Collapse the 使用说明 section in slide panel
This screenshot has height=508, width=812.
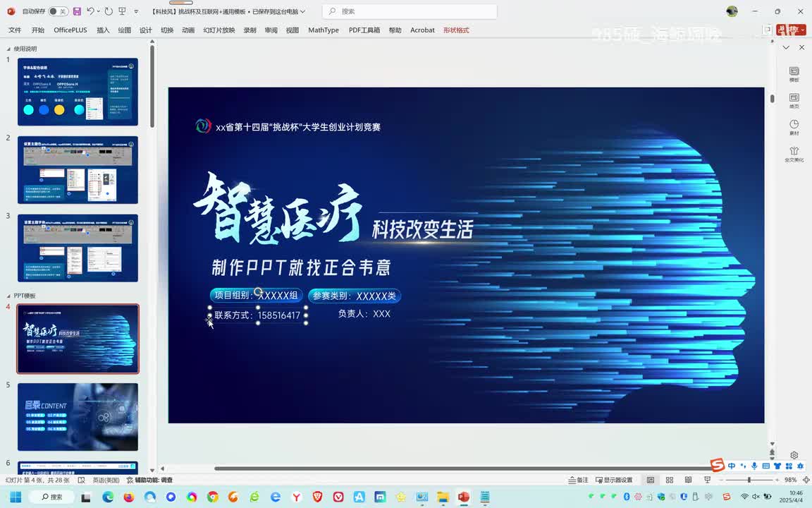[x=8, y=49]
